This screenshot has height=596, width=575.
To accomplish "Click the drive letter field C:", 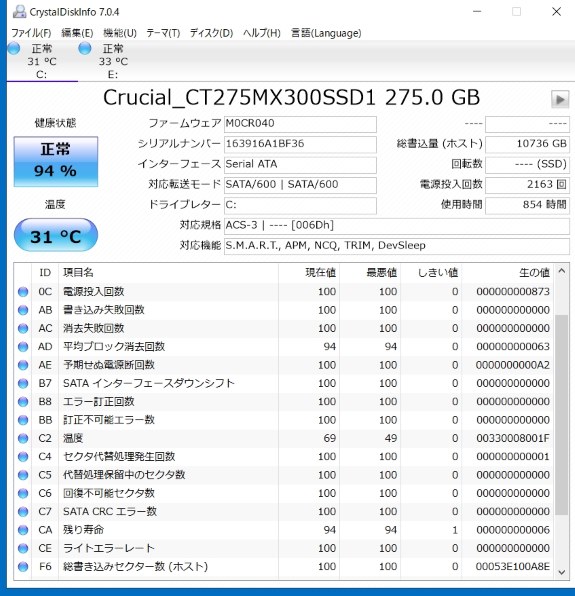I will click(x=300, y=205).
